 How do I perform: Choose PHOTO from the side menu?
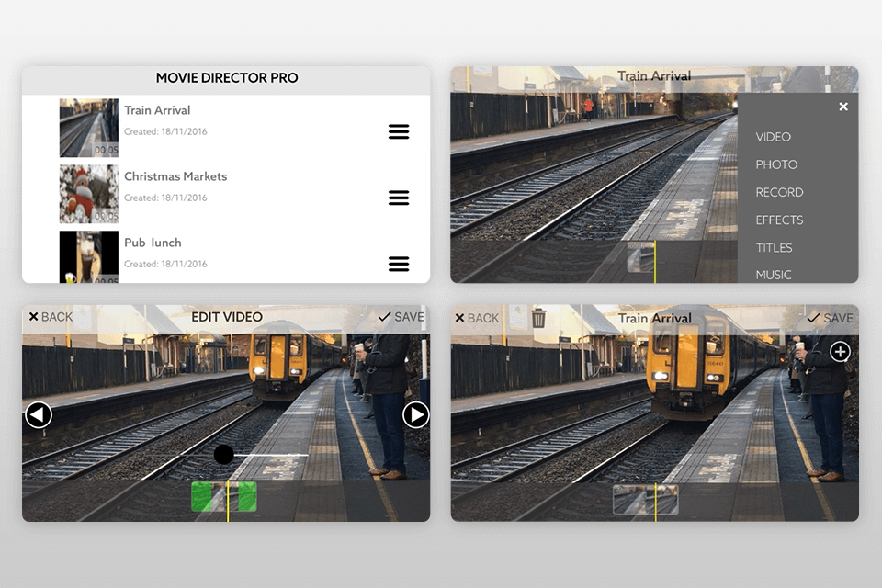point(776,164)
